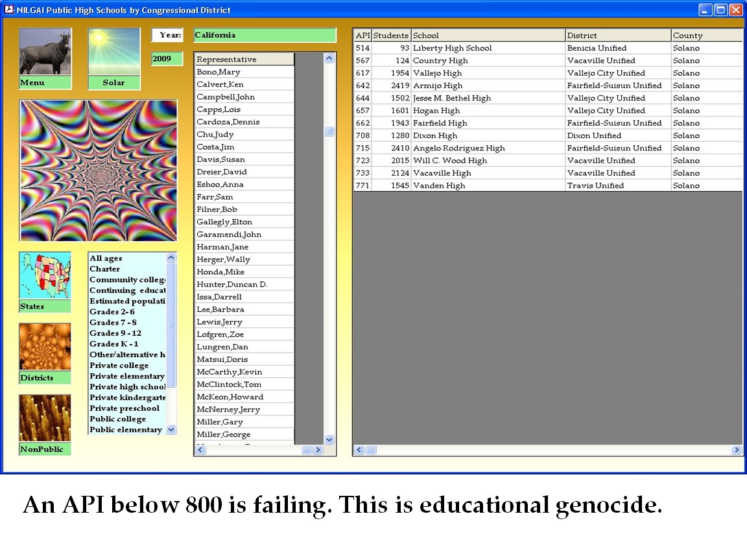Click the API column header
Screen dimensions: 747x560
point(362,36)
